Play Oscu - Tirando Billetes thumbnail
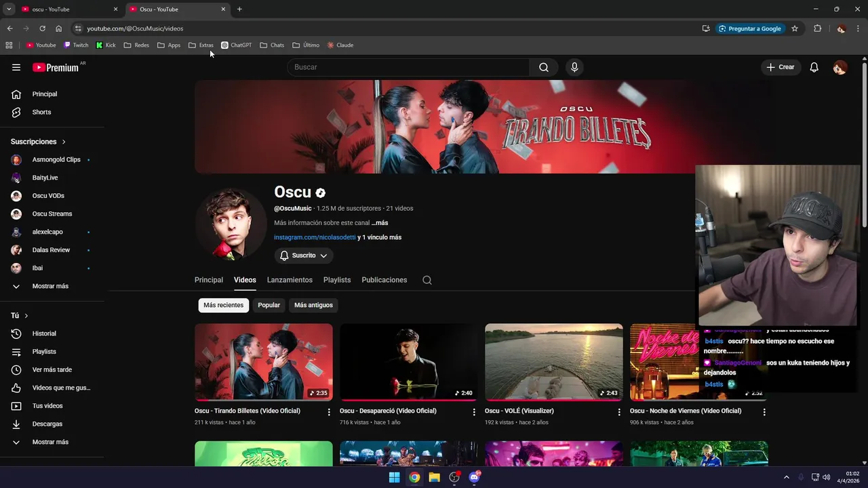Viewport: 868px width, 488px height. pos(264,362)
